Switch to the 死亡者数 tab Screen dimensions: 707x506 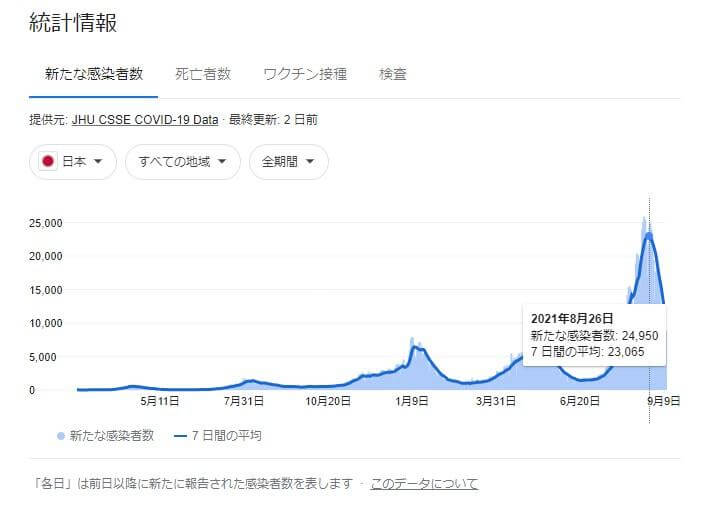(203, 74)
